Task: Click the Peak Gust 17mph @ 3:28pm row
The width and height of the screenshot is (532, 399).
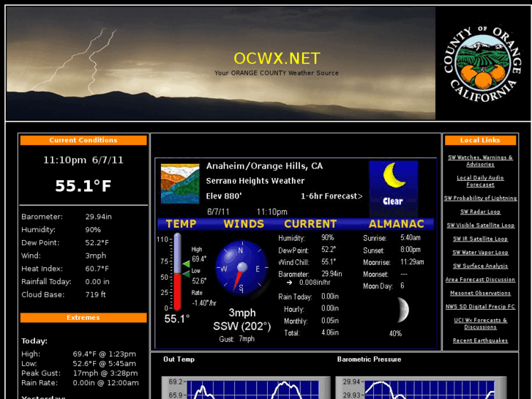Action: tap(80, 373)
